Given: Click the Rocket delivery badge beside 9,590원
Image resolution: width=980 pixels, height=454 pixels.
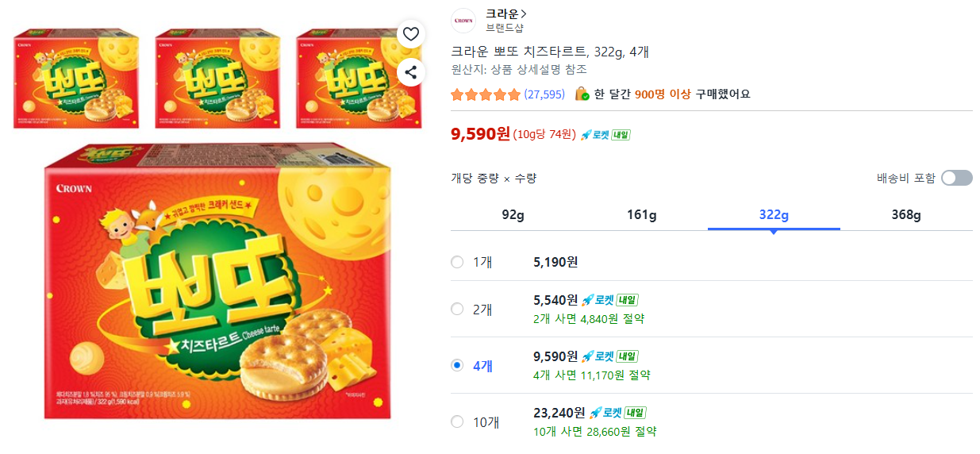Looking at the screenshot, I should [x=605, y=135].
